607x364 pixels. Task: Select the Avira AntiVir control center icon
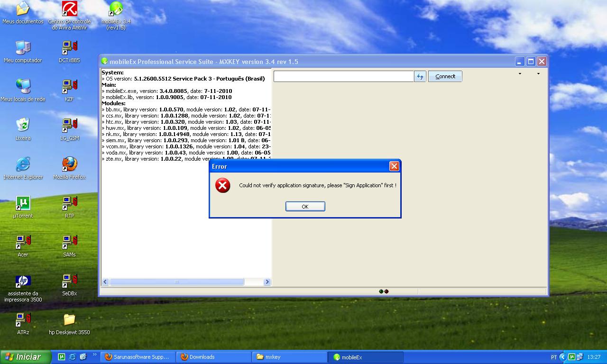point(69,16)
